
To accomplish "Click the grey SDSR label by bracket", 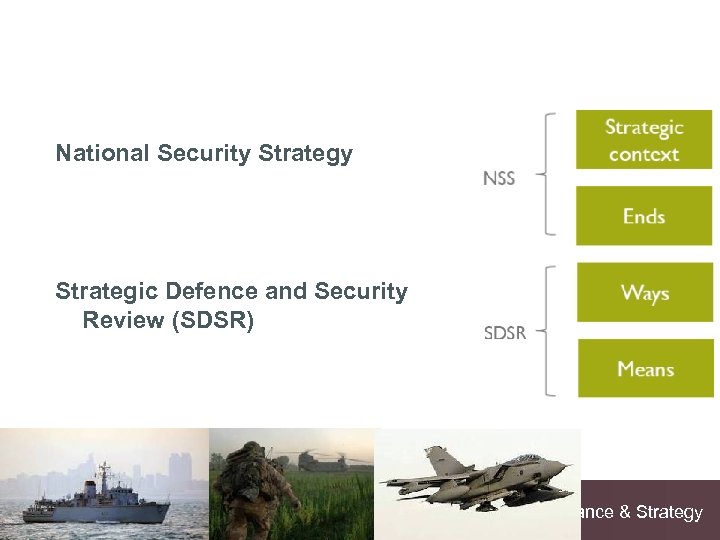I will (504, 333).
